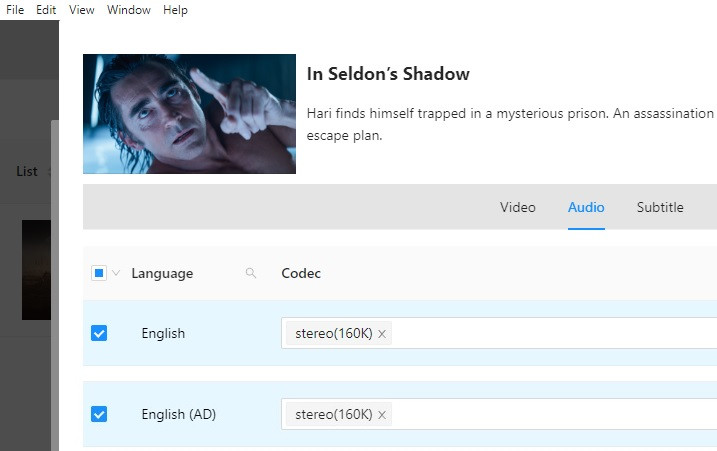Image resolution: width=717 pixels, height=451 pixels.
Task: Uncheck the English audio track
Action: tap(99, 333)
